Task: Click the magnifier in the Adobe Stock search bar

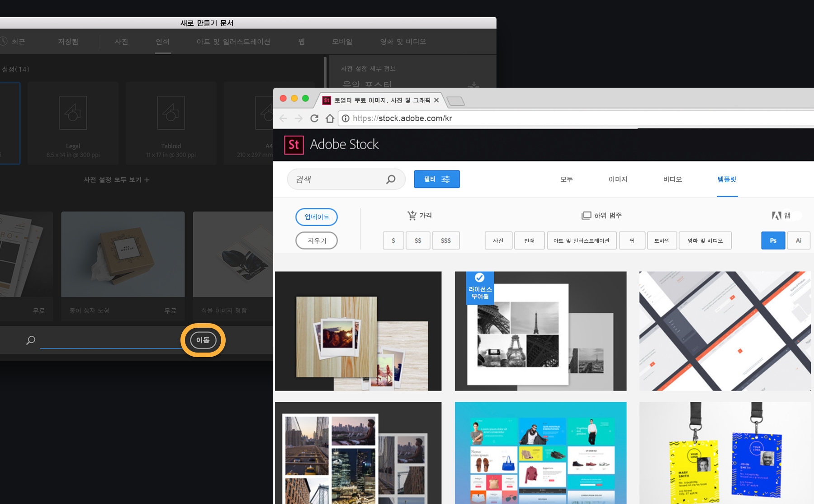Action: click(x=390, y=179)
